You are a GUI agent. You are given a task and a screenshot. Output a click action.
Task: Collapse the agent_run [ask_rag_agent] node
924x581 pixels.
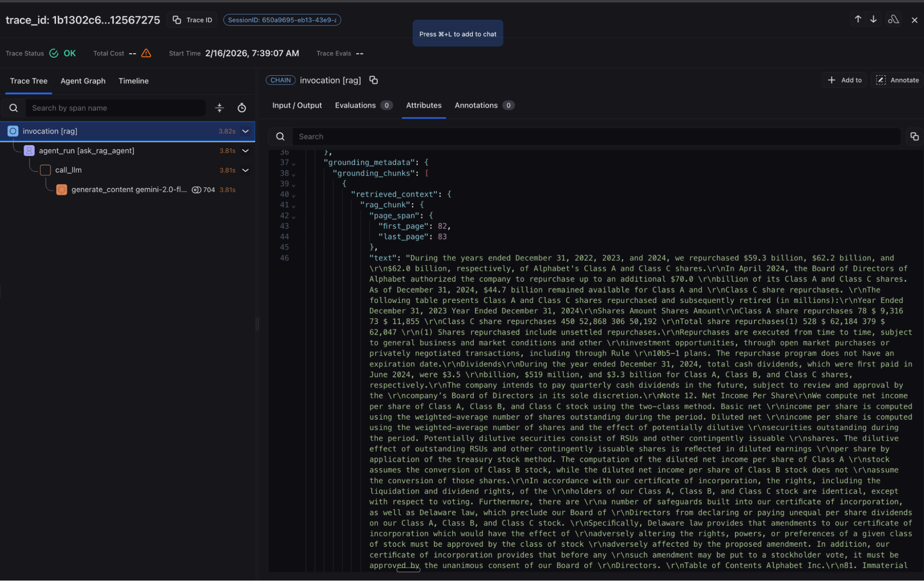click(245, 151)
